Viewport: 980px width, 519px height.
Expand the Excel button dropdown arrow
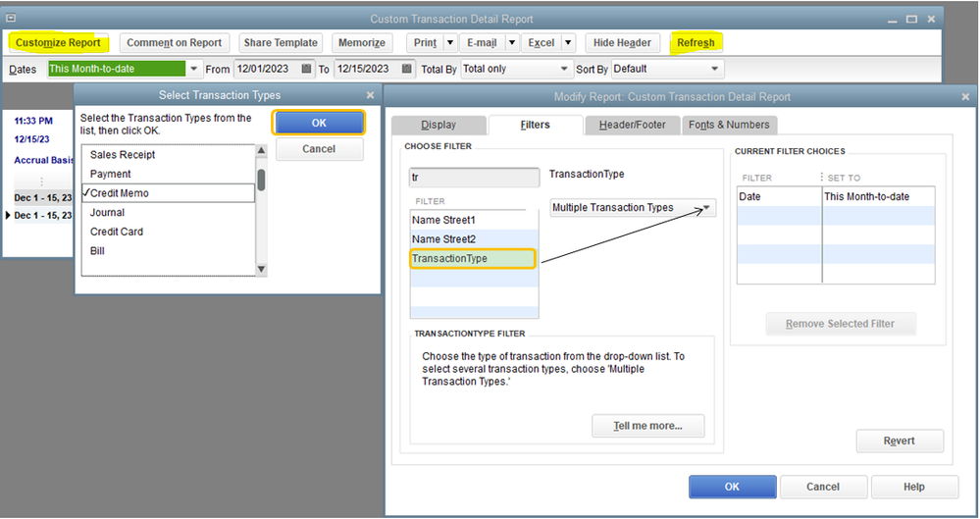[x=568, y=42]
